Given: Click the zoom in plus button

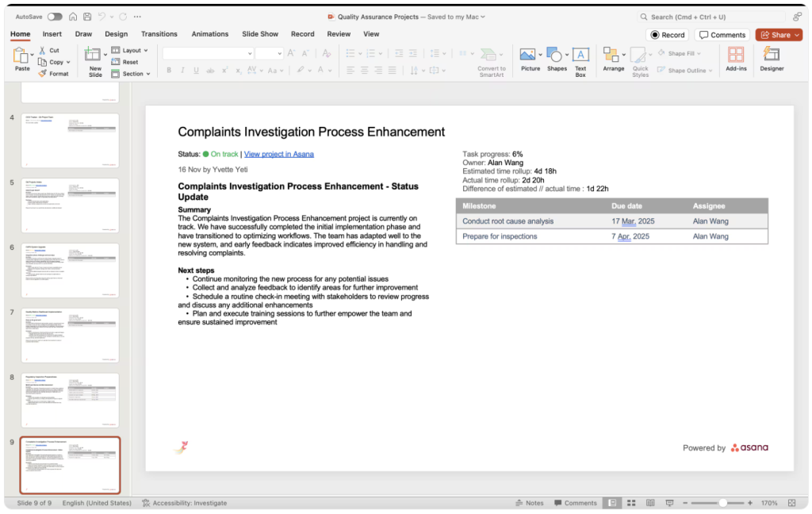Looking at the screenshot, I should 750,503.
